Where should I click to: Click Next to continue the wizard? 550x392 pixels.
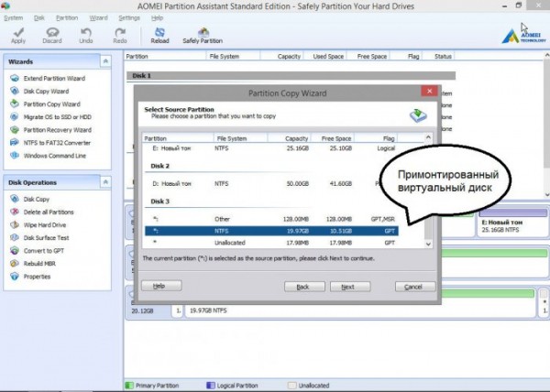click(350, 287)
